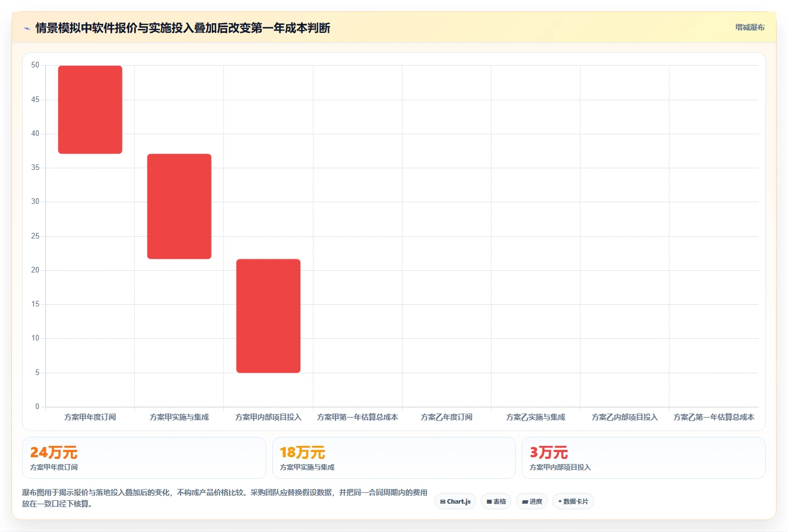Click the y-axis value 25

pyautogui.click(x=35, y=236)
